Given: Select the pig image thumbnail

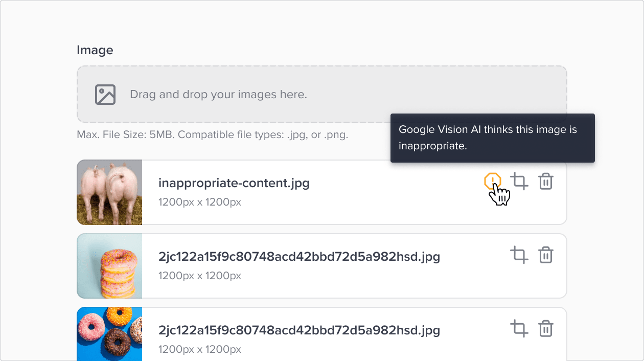Looking at the screenshot, I should pyautogui.click(x=109, y=192).
